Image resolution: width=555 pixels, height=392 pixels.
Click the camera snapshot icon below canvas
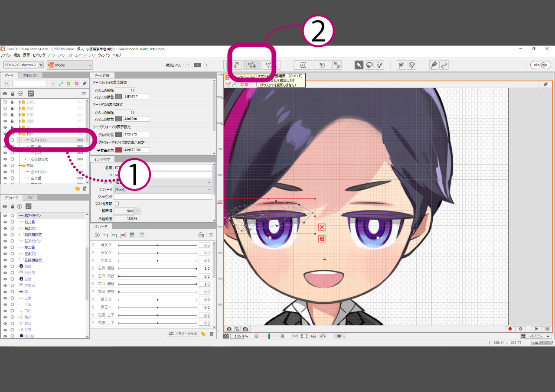[x=229, y=329]
